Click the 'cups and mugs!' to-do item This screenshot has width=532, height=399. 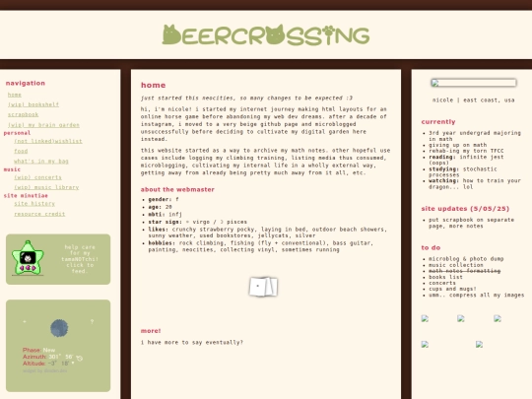point(452,289)
